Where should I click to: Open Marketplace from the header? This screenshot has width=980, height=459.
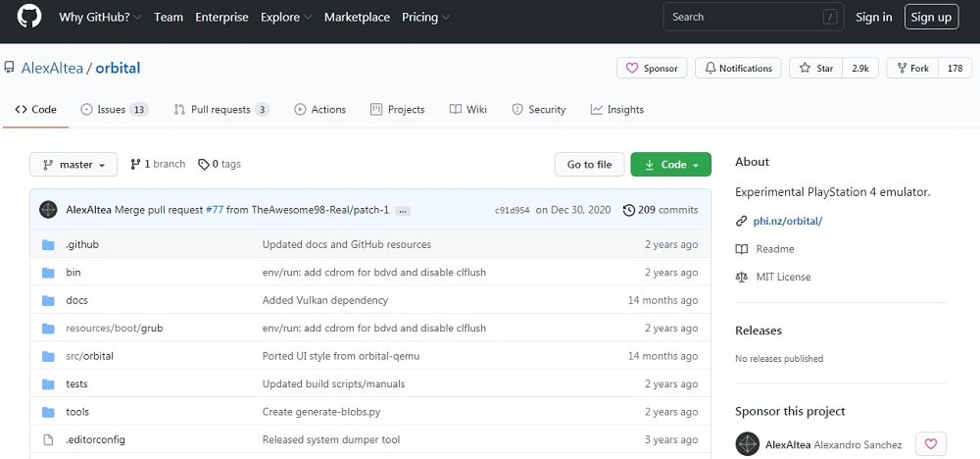pos(357,17)
